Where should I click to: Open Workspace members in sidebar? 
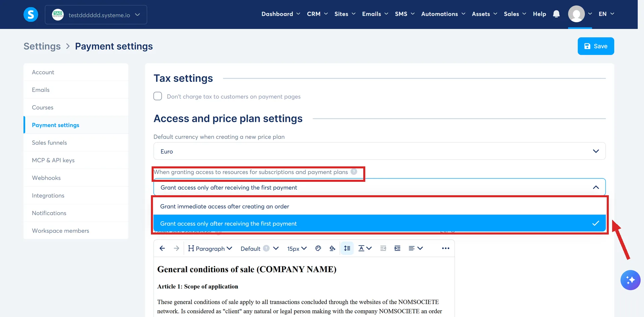(x=76, y=230)
